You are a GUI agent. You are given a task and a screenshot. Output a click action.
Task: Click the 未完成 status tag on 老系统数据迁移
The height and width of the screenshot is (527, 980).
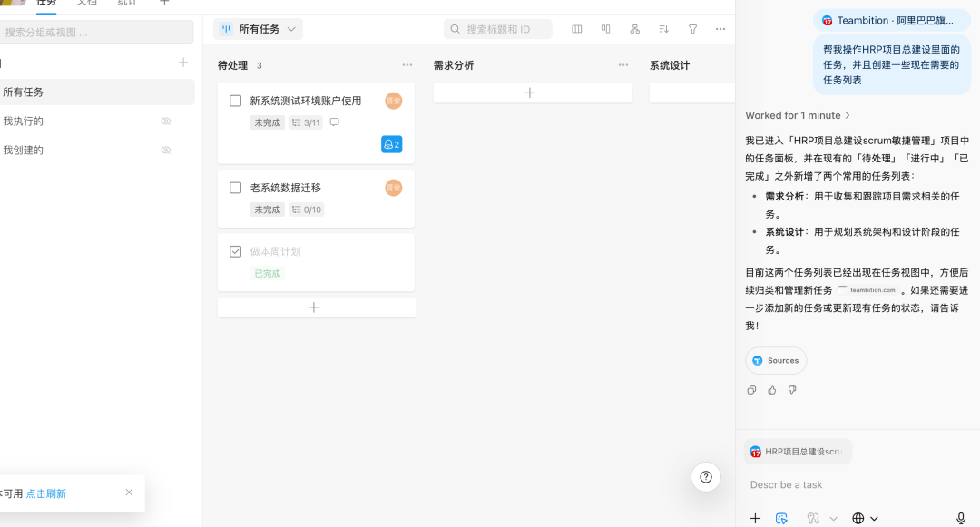268,210
